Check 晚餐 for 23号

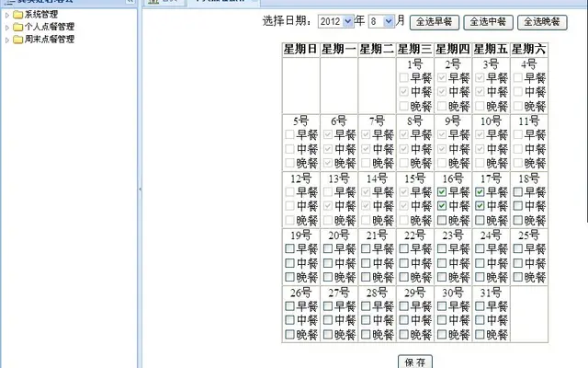pos(442,278)
